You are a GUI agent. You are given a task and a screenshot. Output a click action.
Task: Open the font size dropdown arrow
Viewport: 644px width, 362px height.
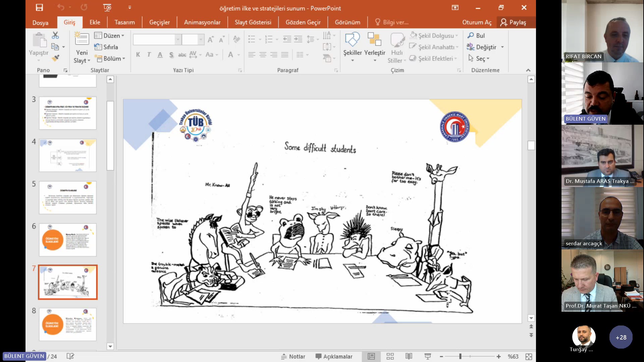coord(201,40)
